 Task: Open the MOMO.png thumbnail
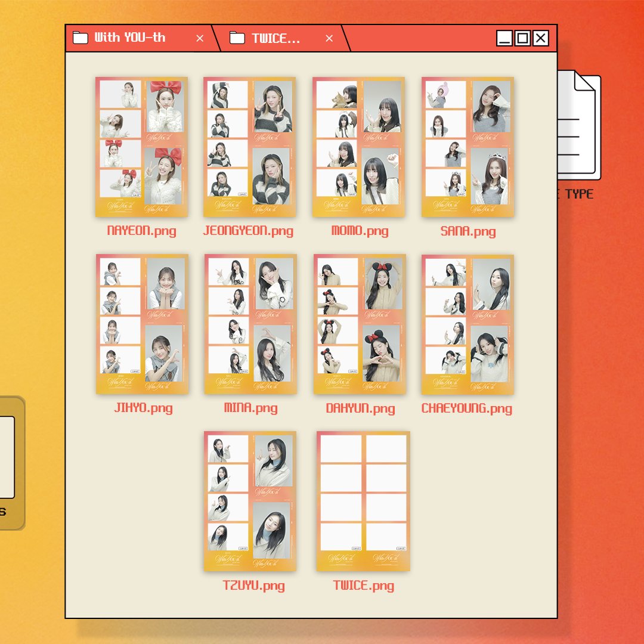tap(358, 147)
